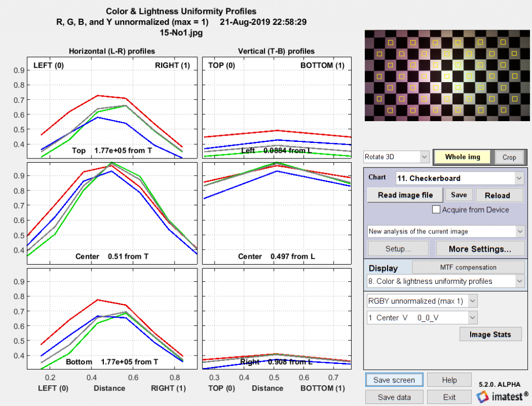This screenshot has height=406, width=532.
Task: Click the Center 0.51 from T label
Action: (x=112, y=256)
